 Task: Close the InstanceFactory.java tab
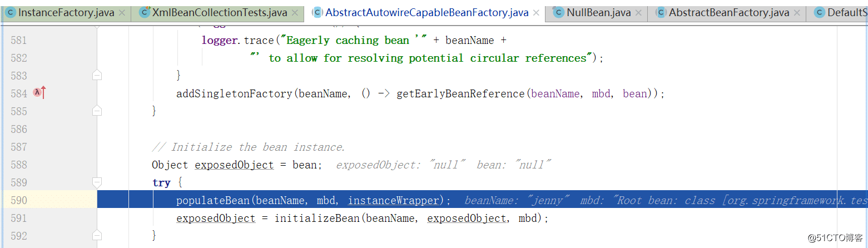tap(122, 13)
